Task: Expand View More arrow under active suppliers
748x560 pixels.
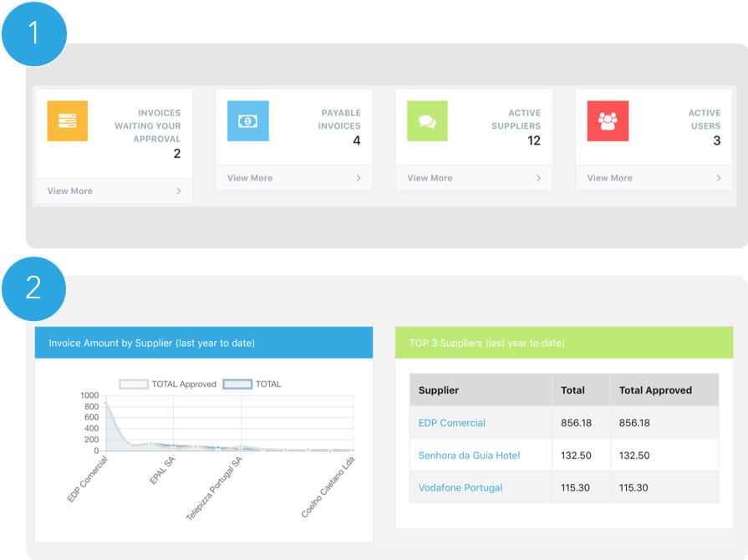Action: pyautogui.click(x=538, y=178)
